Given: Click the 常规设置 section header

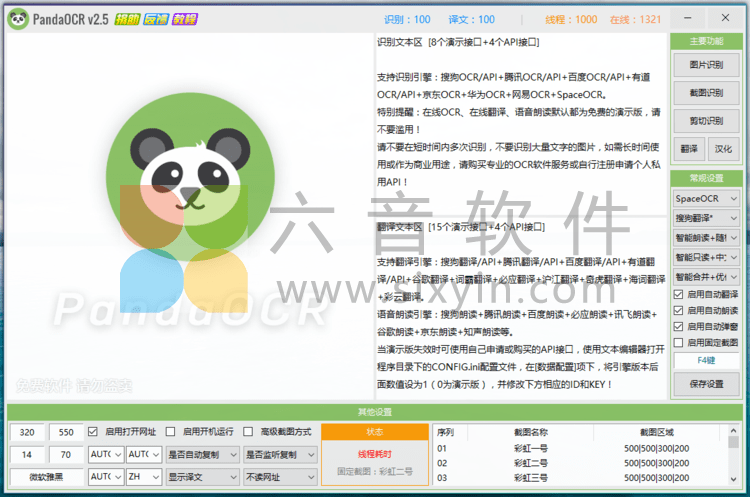Looking at the screenshot, I should (x=706, y=178).
